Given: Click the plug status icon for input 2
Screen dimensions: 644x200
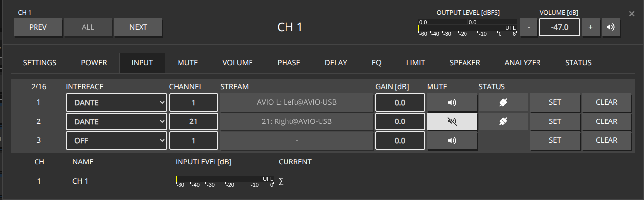Looking at the screenshot, I should (x=503, y=121).
